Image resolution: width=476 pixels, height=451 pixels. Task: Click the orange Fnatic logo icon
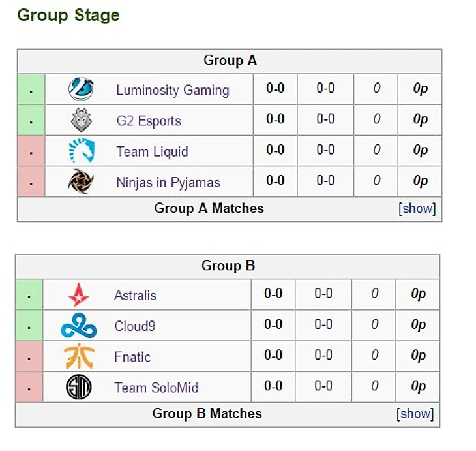(x=79, y=356)
